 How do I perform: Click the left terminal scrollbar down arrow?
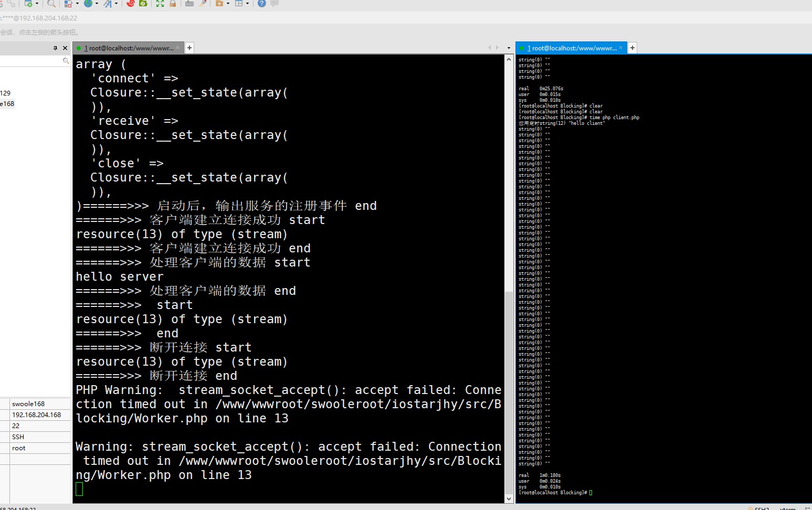509,499
